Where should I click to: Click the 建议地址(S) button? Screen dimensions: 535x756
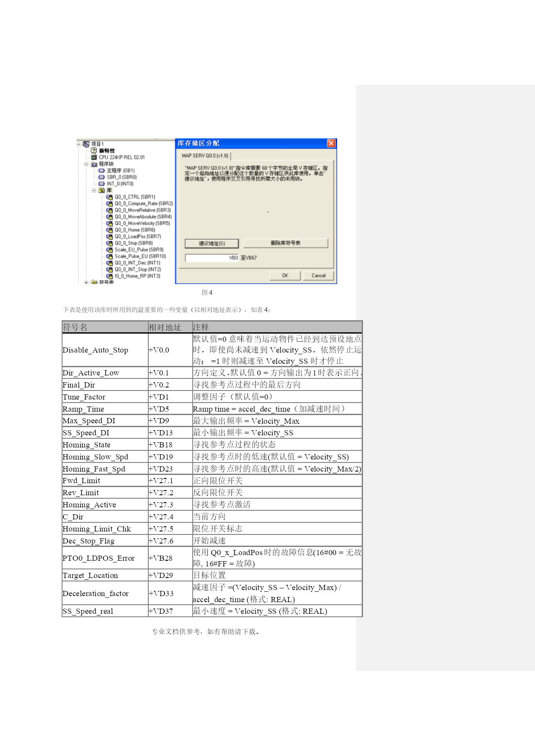coord(212,244)
